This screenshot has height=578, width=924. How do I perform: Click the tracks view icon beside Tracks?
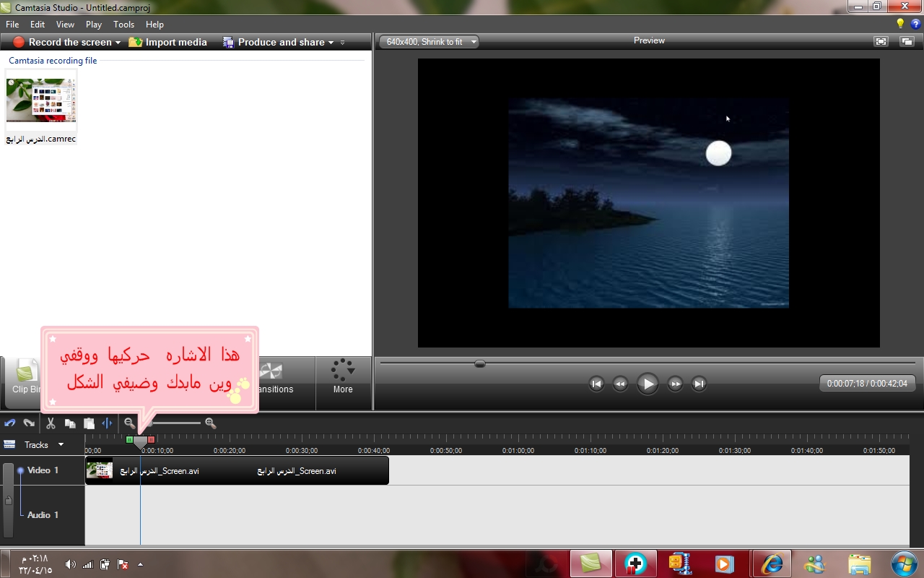[9, 444]
